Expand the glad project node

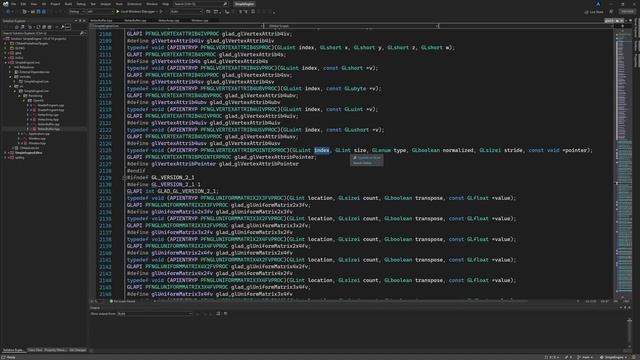(x=5, y=53)
